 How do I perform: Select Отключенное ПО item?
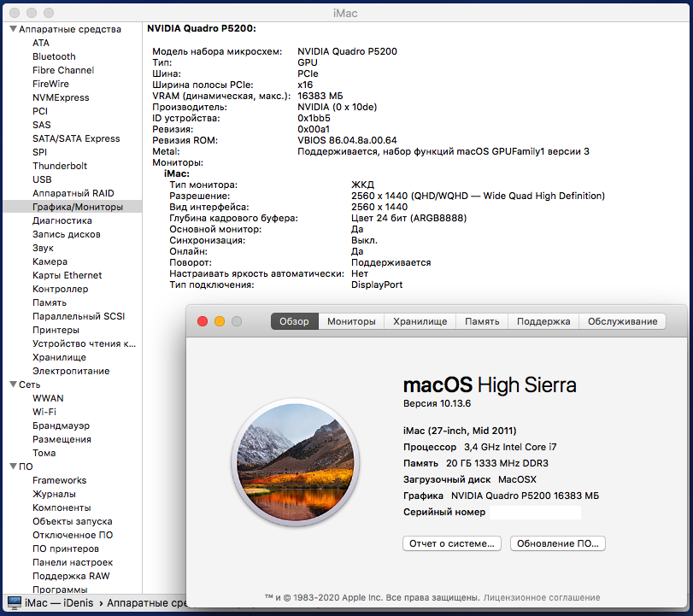tap(73, 535)
